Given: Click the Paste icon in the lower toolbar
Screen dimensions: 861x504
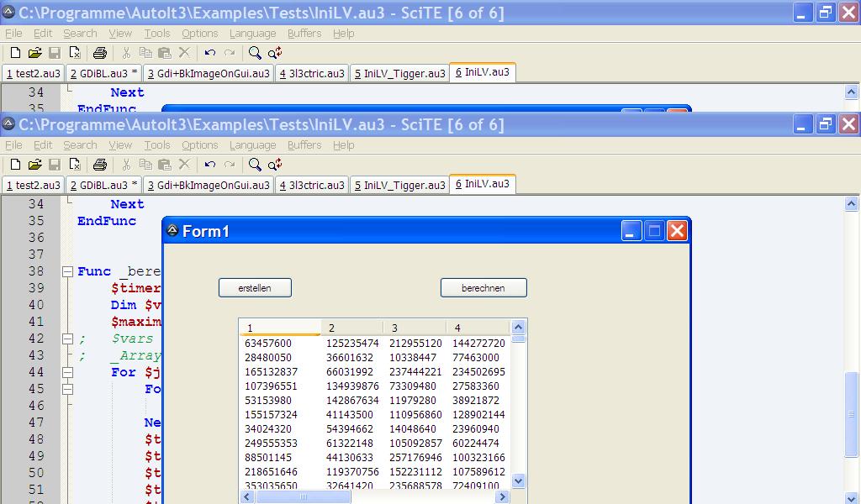Looking at the screenshot, I should (165, 165).
